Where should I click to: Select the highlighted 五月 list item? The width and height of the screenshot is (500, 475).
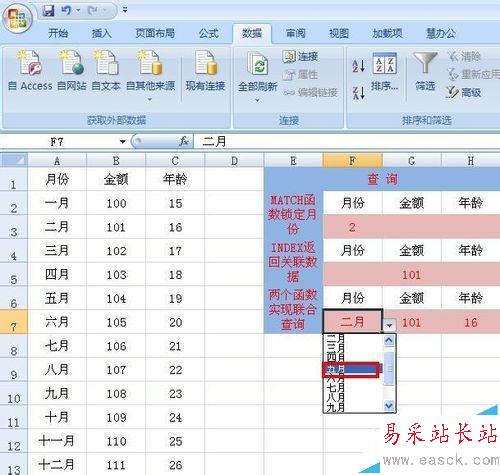point(353,369)
